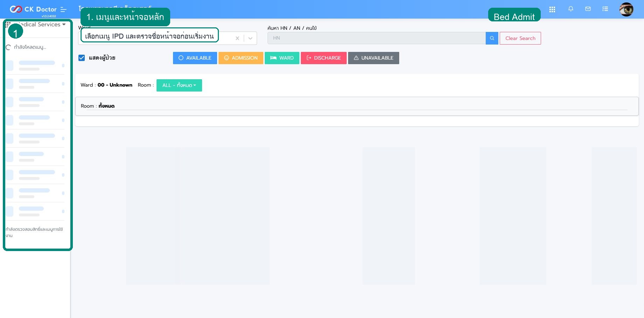
Task: Open the mail envelope icon
Action: click(588, 9)
